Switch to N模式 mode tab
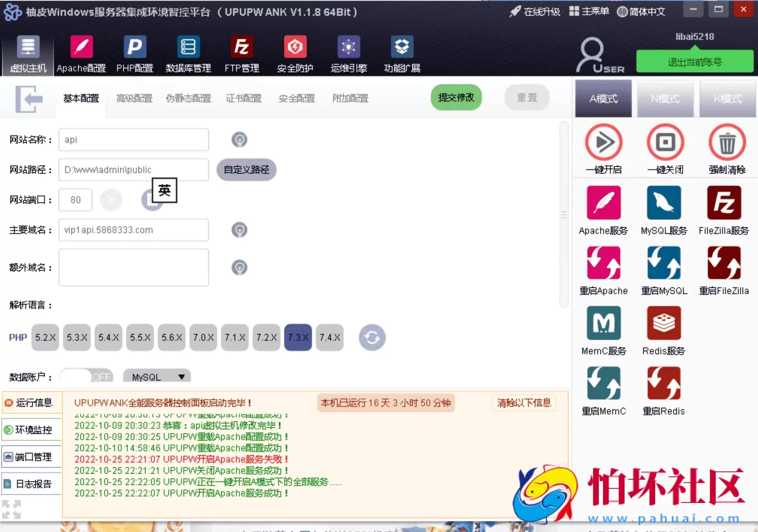This screenshot has height=532, width=758. point(665,98)
